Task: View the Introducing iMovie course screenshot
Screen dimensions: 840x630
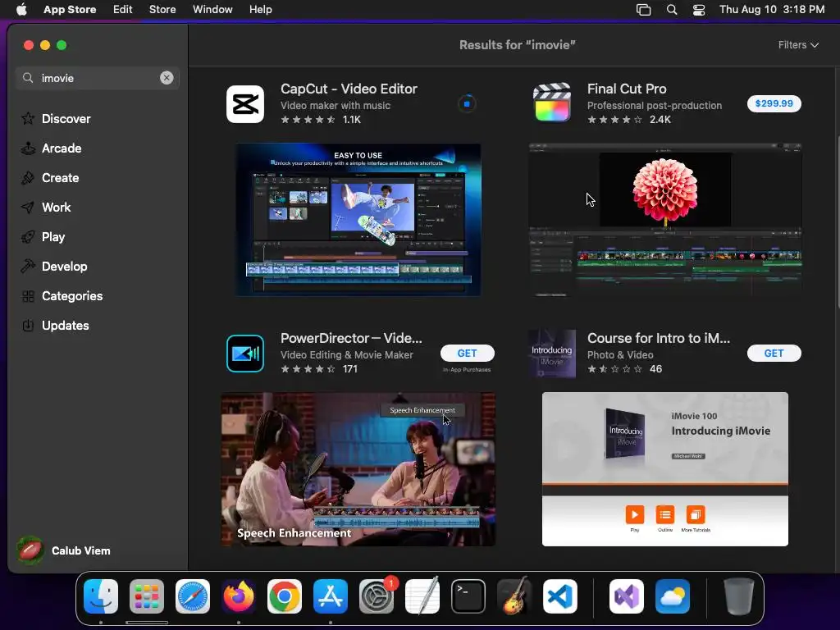Action: click(x=664, y=469)
